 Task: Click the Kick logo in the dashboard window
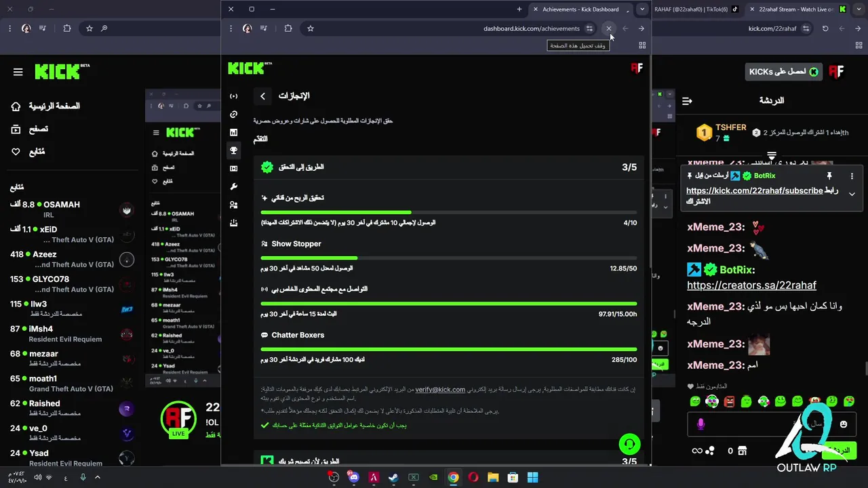[250, 68]
